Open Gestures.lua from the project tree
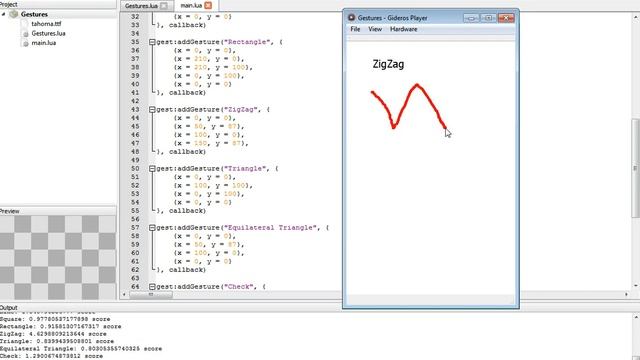Viewport: 640px width, 360px height. pyautogui.click(x=48, y=33)
